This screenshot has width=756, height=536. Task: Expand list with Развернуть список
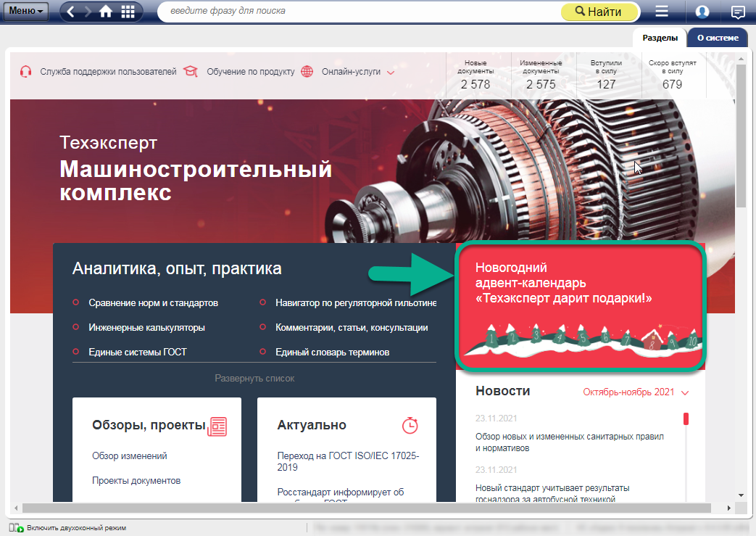click(x=254, y=378)
